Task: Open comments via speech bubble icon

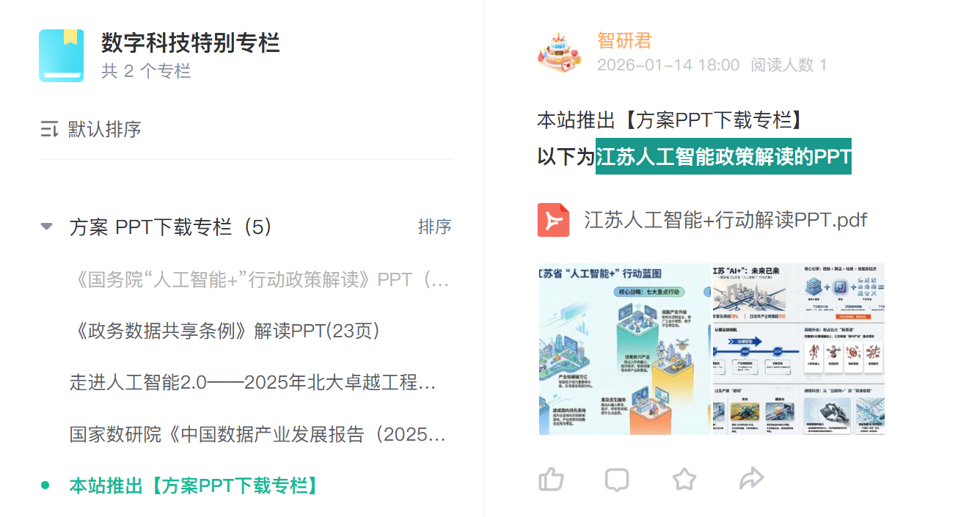Action: coord(617,480)
